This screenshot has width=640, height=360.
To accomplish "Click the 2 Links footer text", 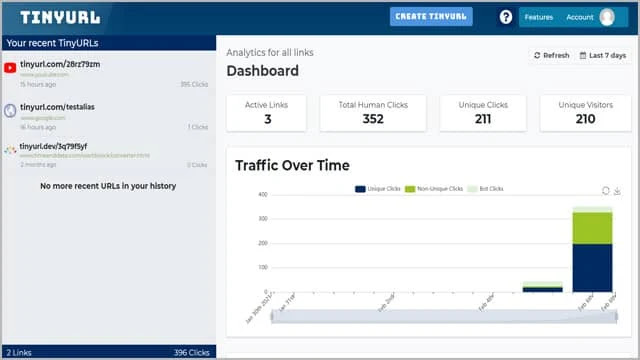I will [19, 353].
